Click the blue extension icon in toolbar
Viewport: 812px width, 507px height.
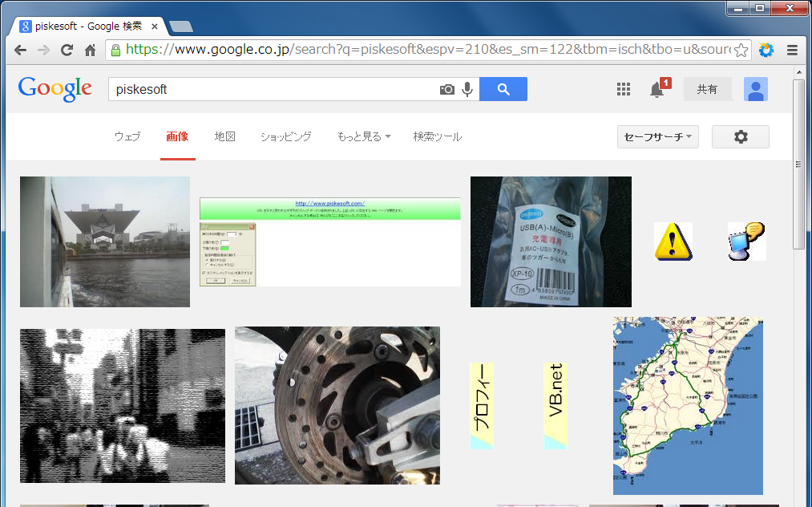(766, 50)
